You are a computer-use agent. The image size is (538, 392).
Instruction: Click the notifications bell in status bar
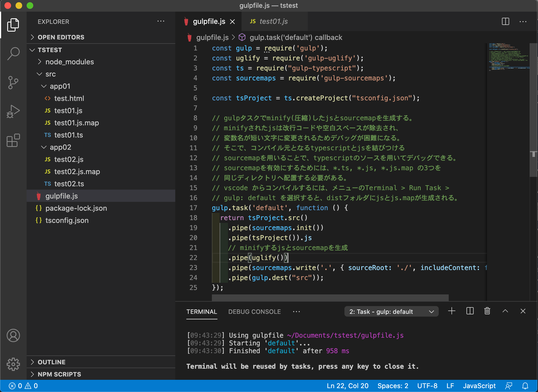(x=525, y=386)
